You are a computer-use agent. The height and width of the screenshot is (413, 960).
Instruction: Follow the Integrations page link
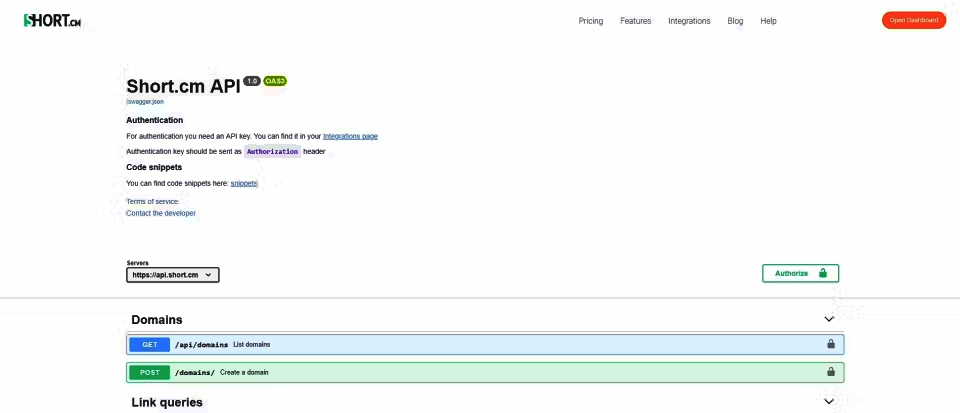[x=350, y=136]
